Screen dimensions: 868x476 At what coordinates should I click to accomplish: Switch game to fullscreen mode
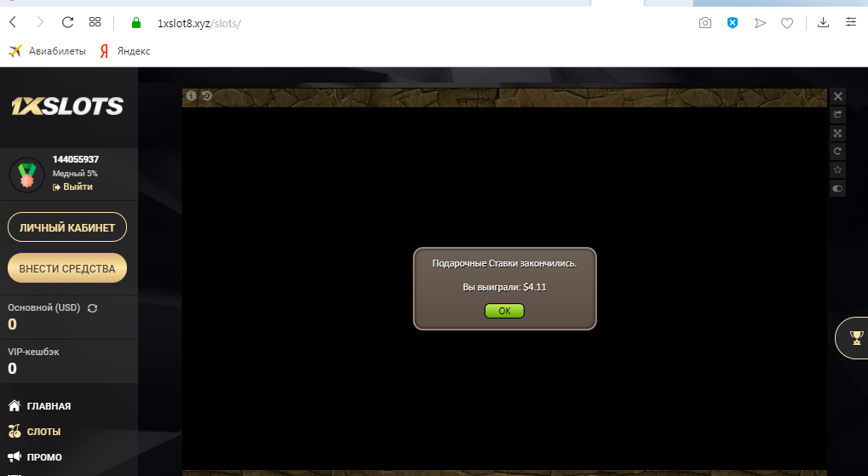[837, 134]
